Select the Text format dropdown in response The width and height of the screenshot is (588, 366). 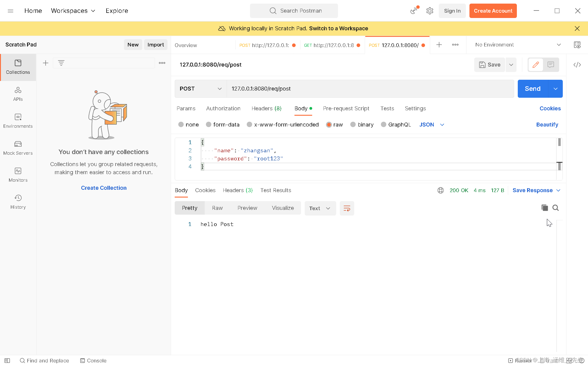pos(319,208)
